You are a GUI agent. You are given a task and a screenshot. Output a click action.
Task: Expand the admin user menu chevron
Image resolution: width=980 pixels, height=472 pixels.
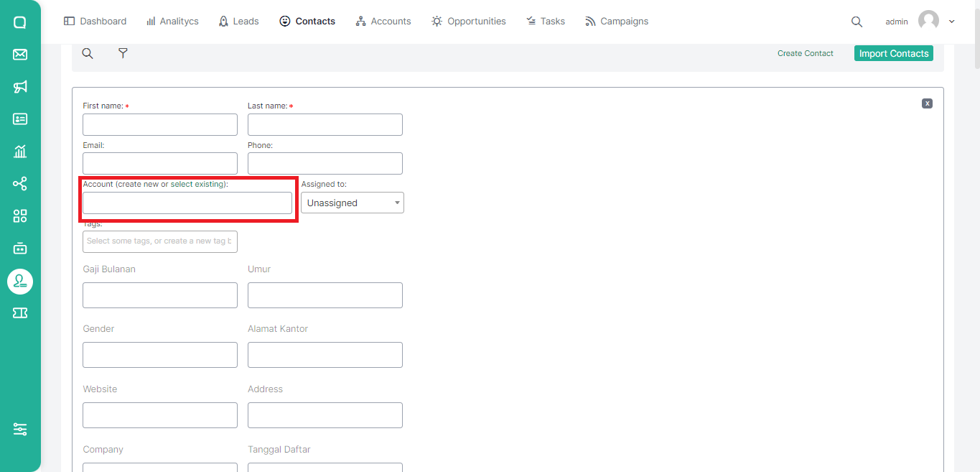point(952,22)
